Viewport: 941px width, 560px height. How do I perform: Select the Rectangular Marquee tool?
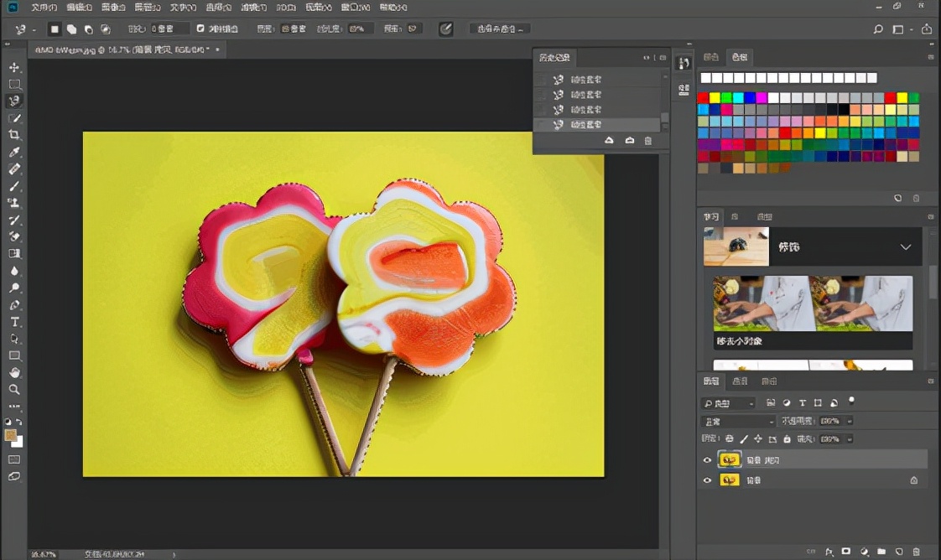(14, 84)
